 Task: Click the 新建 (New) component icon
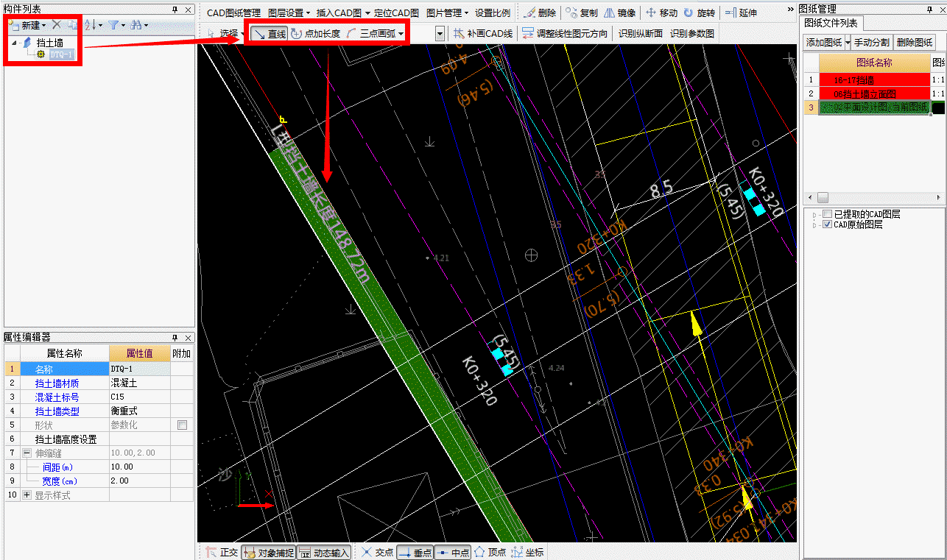click(x=14, y=24)
